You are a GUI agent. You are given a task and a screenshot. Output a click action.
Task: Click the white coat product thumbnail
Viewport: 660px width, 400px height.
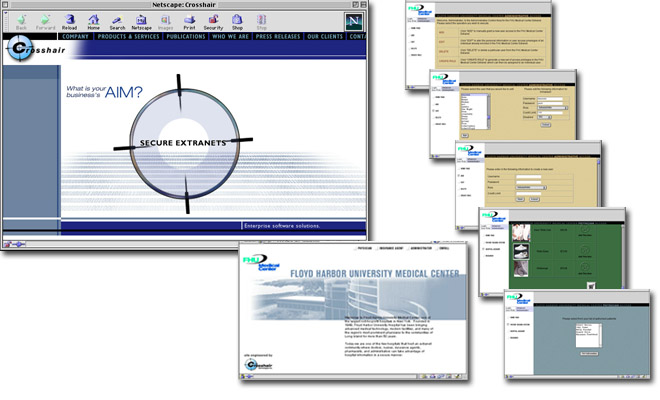pos(521,233)
